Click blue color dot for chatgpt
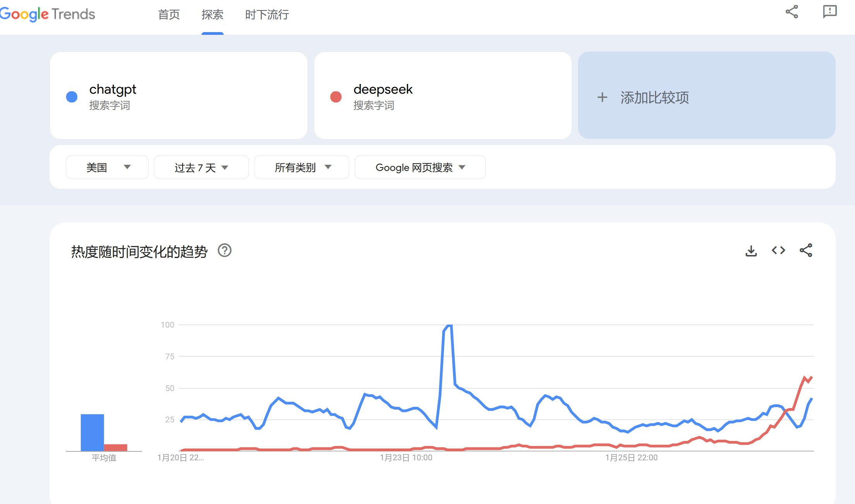Screen dimensions: 855x504 (72, 97)
